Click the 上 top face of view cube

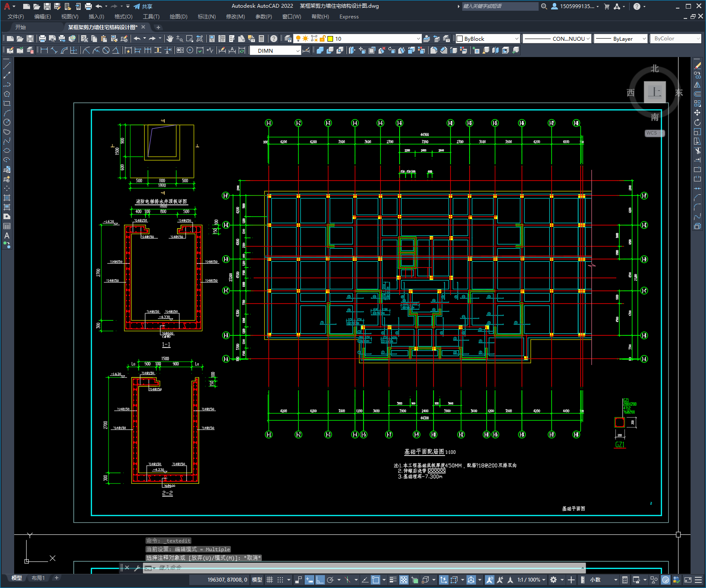pyautogui.click(x=655, y=92)
